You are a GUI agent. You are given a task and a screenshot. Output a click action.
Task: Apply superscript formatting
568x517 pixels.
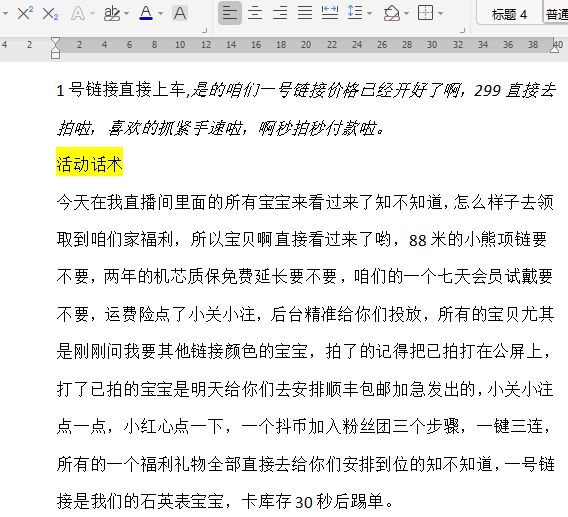click(x=25, y=13)
